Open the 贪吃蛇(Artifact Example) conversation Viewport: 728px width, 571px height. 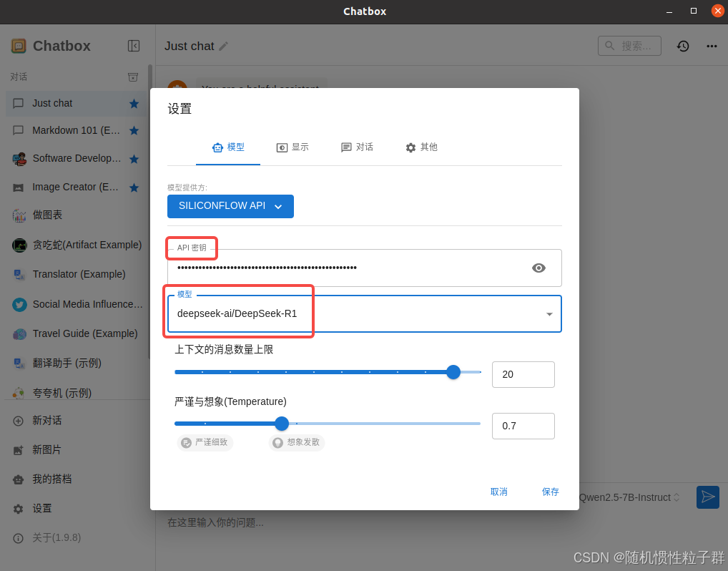pos(77,245)
